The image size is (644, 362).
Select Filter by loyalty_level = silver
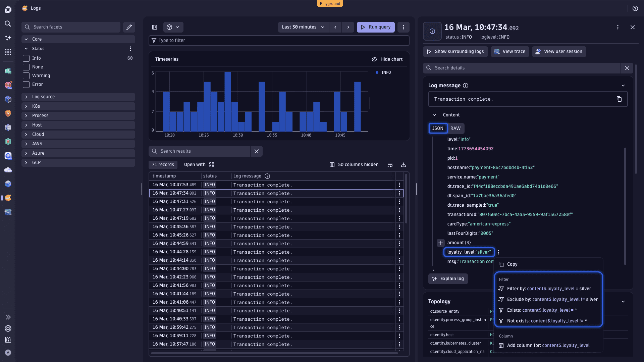click(x=549, y=289)
